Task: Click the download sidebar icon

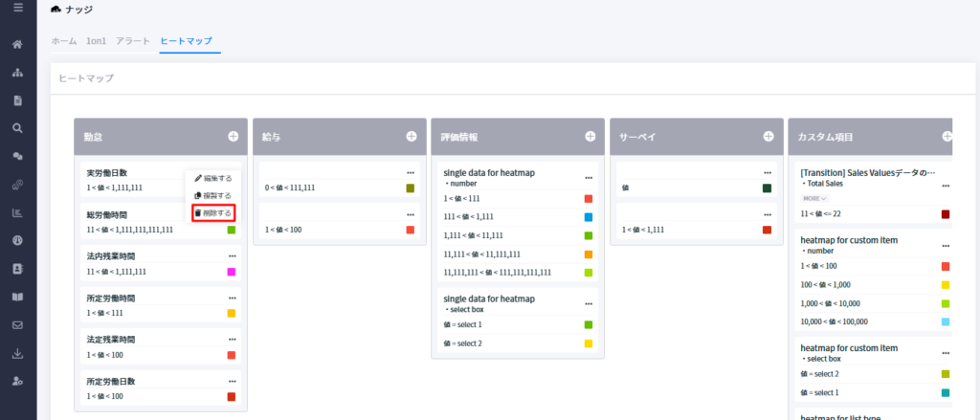Action: point(17,353)
